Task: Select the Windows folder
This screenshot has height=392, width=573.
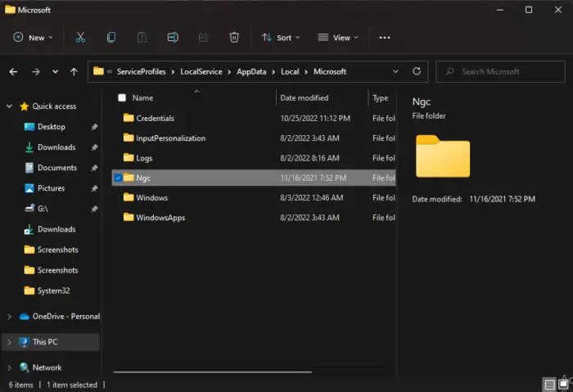Action: click(254, 198)
